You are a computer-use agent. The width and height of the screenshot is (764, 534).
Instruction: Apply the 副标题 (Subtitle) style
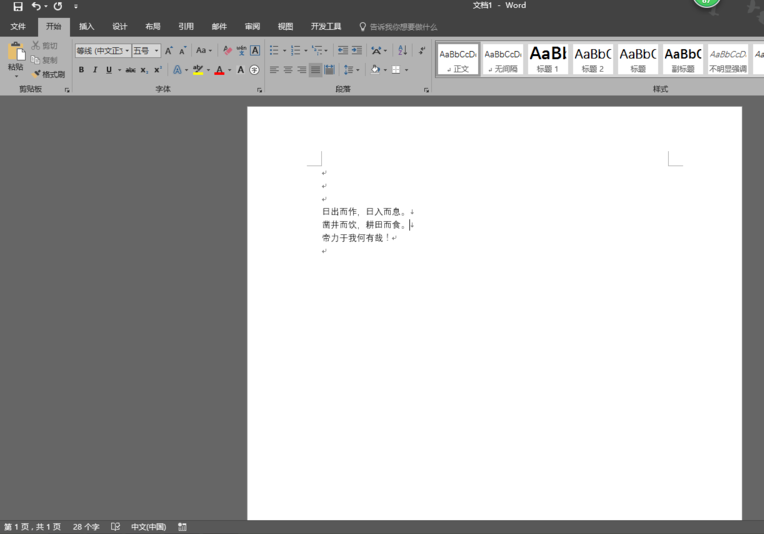[x=683, y=59]
